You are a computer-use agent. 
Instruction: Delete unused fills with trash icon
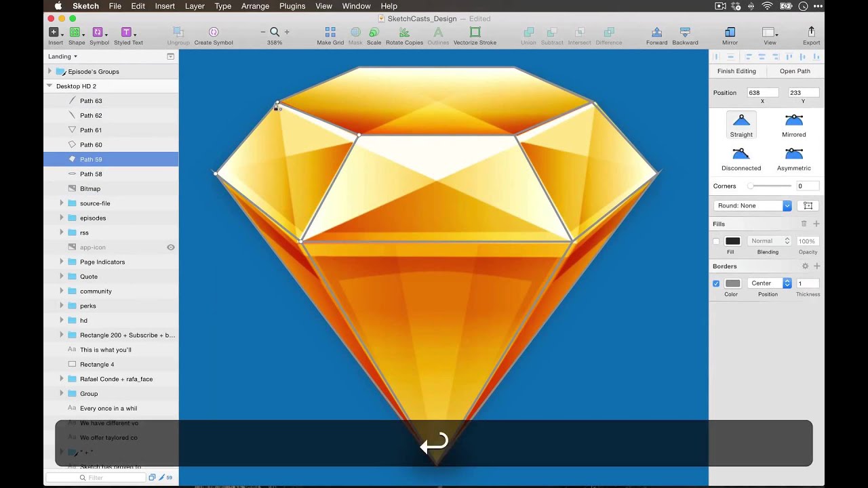pyautogui.click(x=804, y=224)
